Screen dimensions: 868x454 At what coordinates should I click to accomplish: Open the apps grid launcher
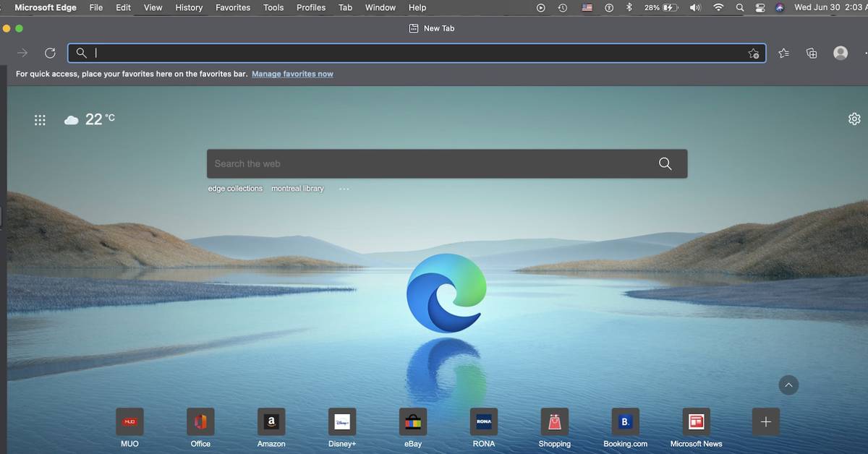point(41,121)
